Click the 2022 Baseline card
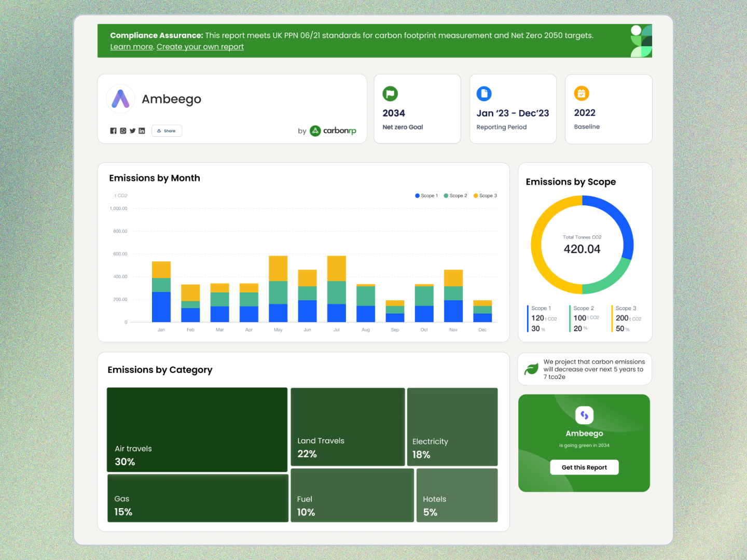The image size is (747, 560). pos(608,109)
